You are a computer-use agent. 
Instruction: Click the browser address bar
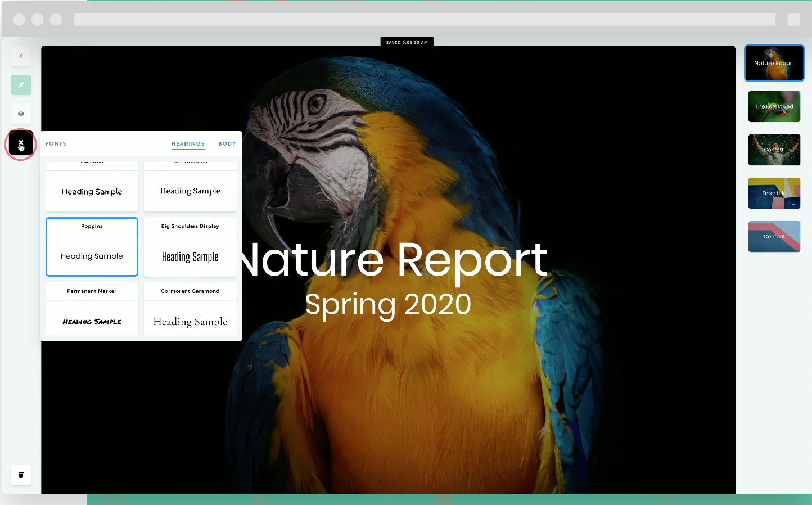pyautogui.click(x=425, y=20)
